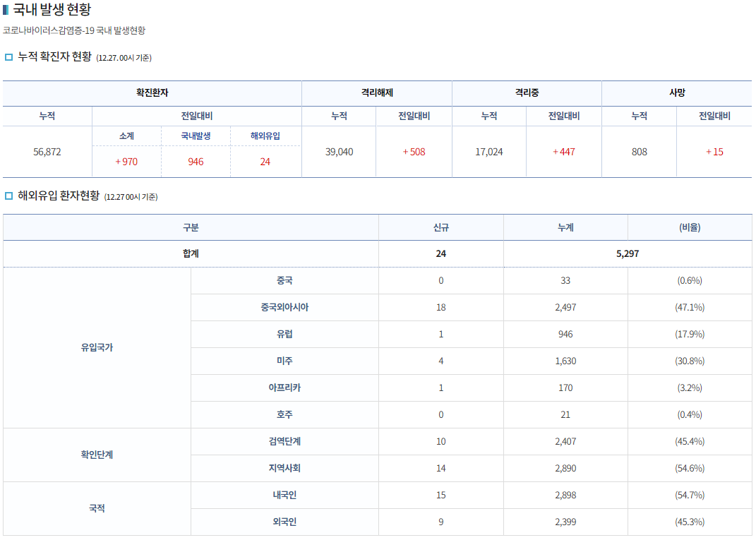
Task: Select released cumulative value 39,040
Action: (339, 152)
